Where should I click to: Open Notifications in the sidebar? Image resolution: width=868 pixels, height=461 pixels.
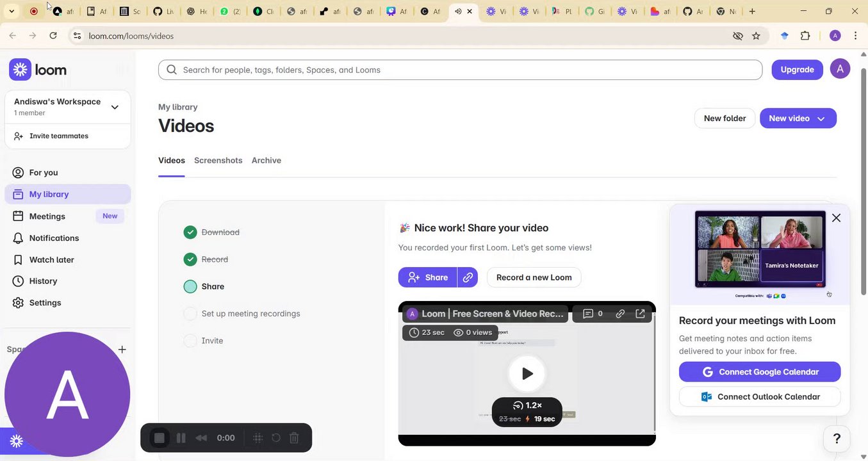[68, 238]
